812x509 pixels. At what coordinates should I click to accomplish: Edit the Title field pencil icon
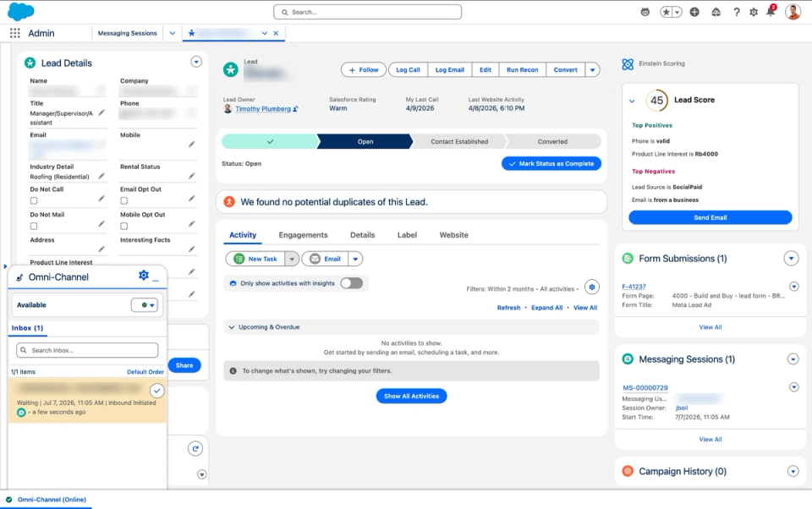pos(101,112)
